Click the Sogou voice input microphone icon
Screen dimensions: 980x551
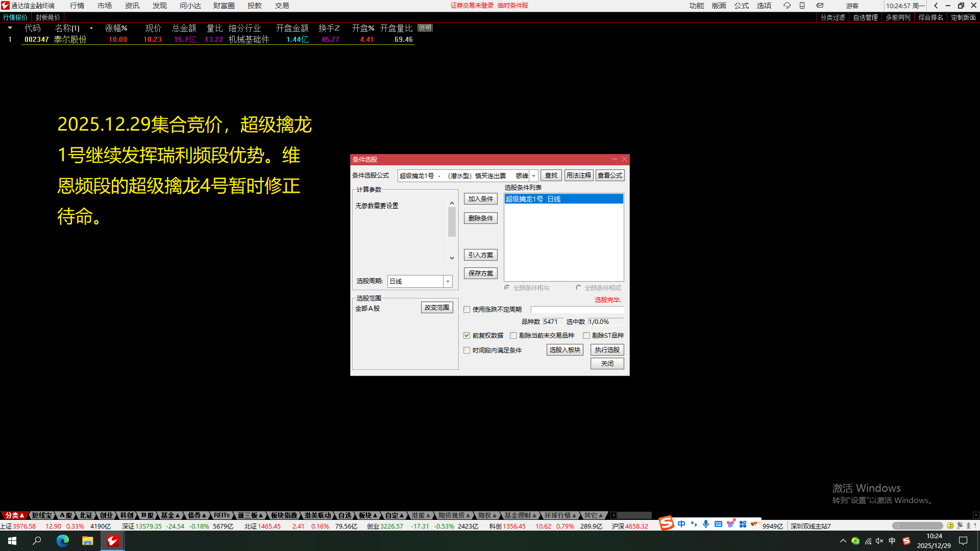point(706,524)
